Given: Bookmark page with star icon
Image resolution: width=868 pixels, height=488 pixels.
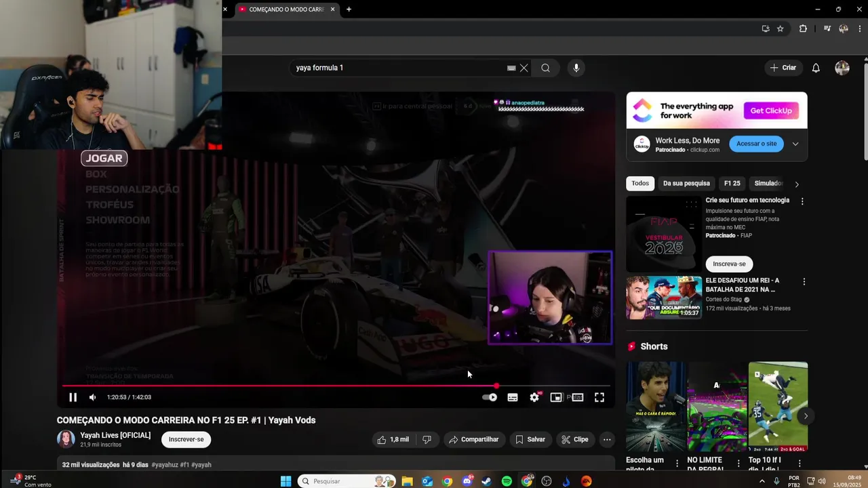Looking at the screenshot, I should [780, 28].
